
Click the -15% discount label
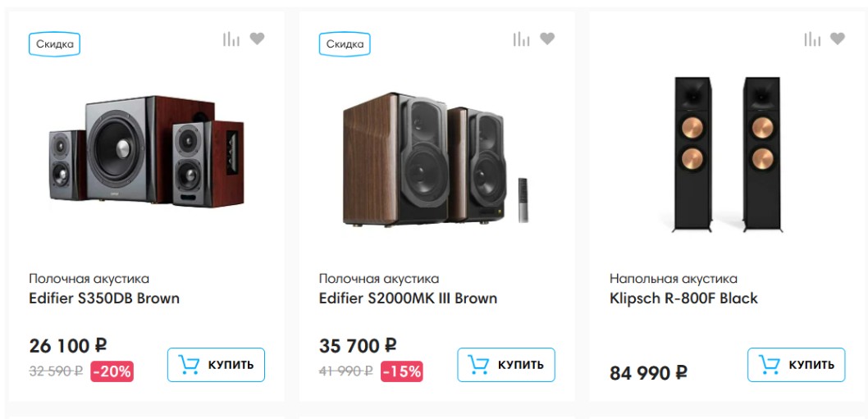click(x=402, y=371)
